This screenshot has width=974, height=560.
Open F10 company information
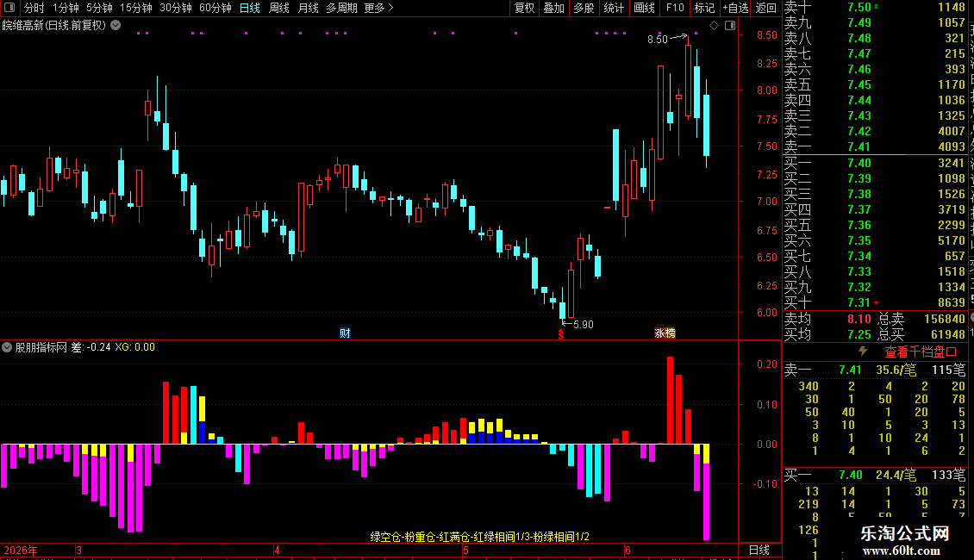[675, 8]
